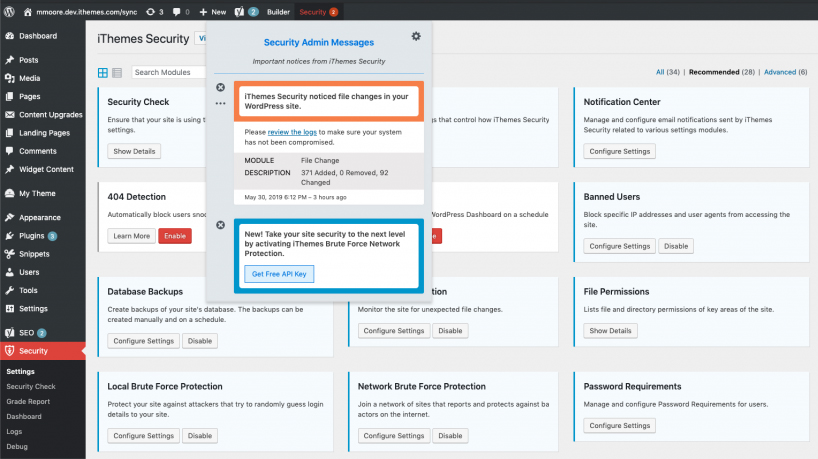Viewport: 818px width, 459px height.
Task: Open the updates icon showing 3
Action: [x=154, y=11]
